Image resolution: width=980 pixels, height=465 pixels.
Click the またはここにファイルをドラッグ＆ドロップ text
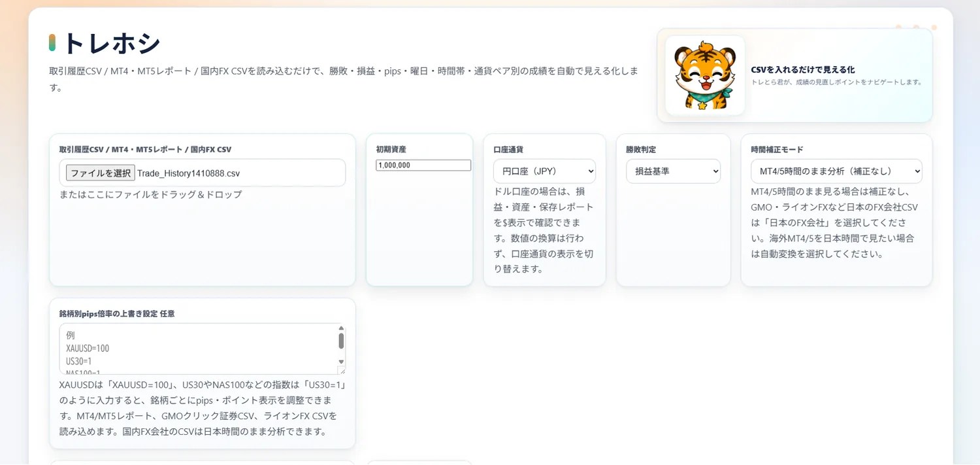(151, 194)
